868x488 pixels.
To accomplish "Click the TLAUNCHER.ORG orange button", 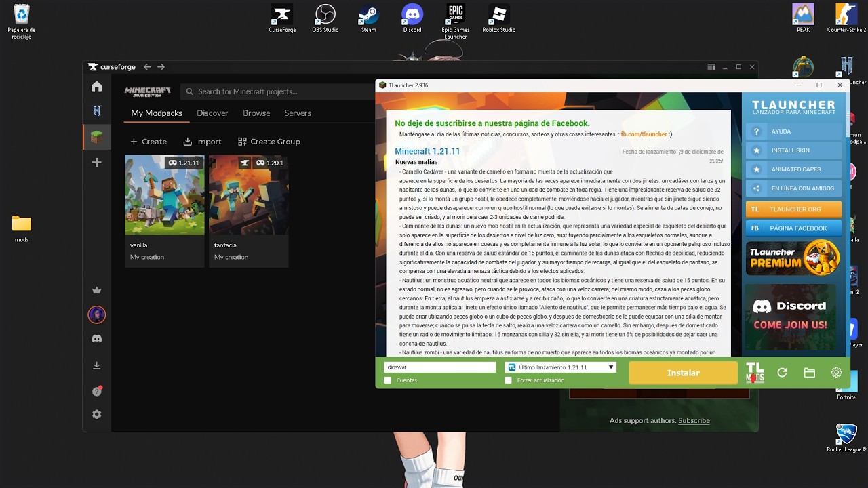I will coord(793,209).
